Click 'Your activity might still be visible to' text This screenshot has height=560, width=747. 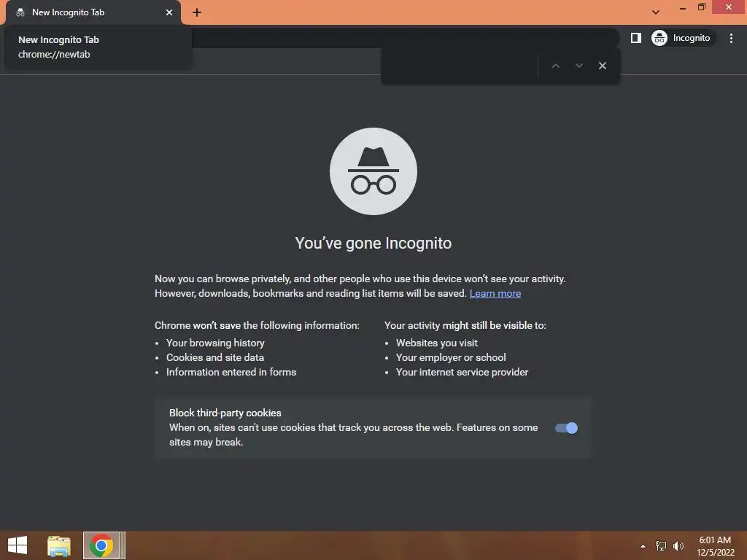(465, 325)
